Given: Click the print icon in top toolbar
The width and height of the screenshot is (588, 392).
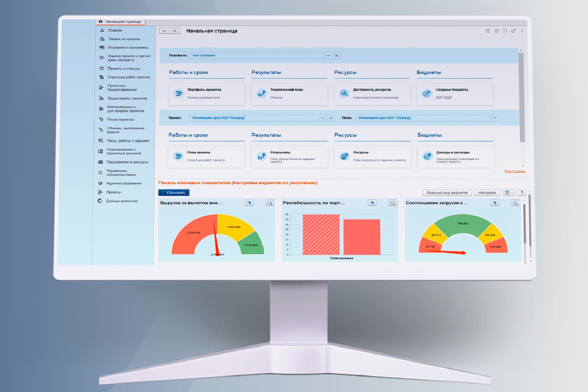Looking at the screenshot, I should pyautogui.click(x=496, y=31).
